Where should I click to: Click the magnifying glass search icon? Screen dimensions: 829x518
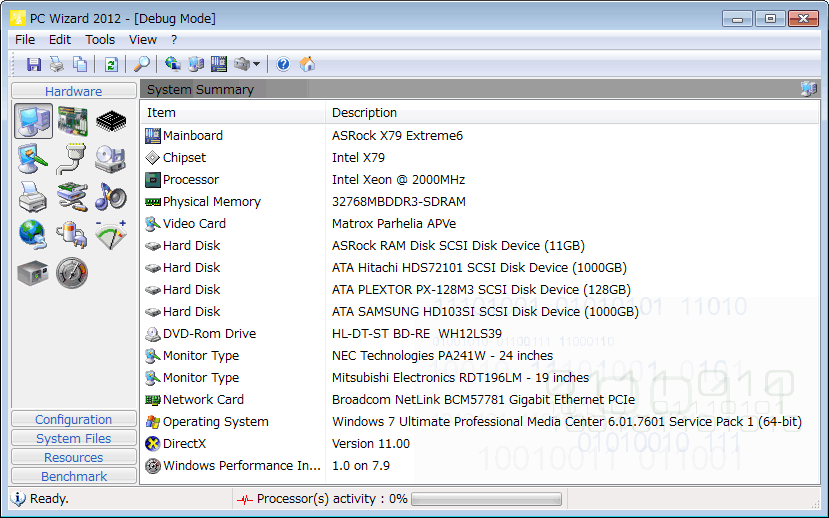(144, 64)
